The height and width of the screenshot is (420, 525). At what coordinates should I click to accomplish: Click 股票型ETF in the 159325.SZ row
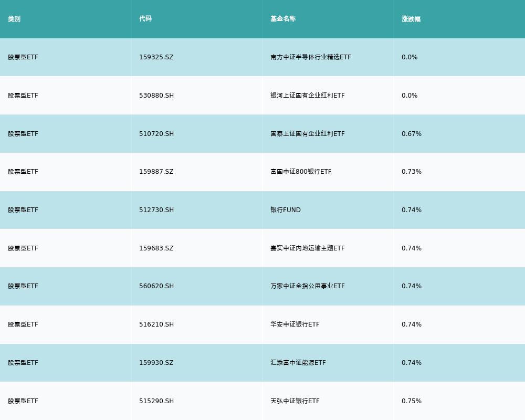[23, 57]
